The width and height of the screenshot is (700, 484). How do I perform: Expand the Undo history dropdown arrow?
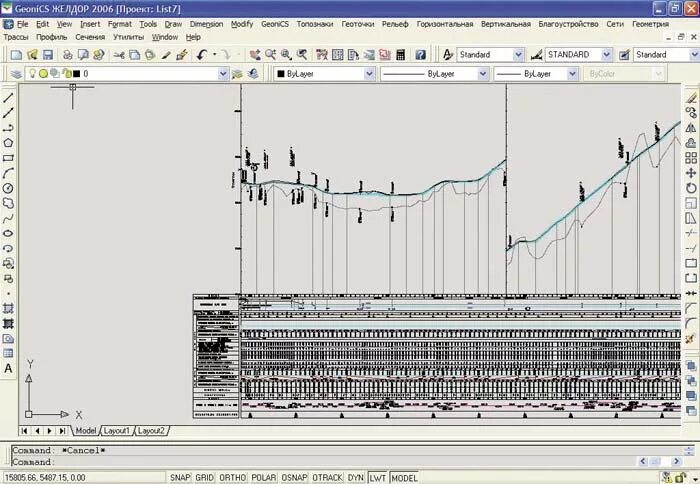(215, 55)
